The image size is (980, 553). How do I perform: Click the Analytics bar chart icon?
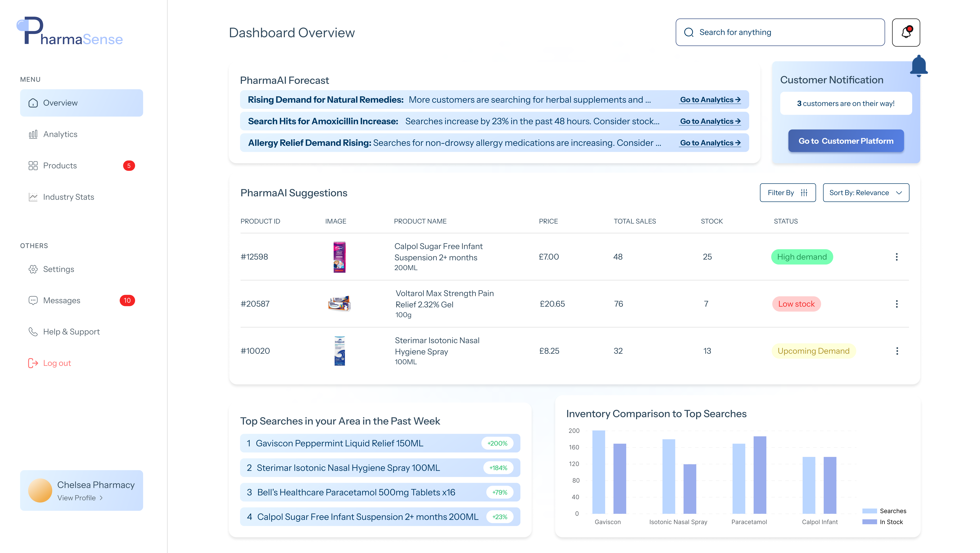pyautogui.click(x=33, y=134)
